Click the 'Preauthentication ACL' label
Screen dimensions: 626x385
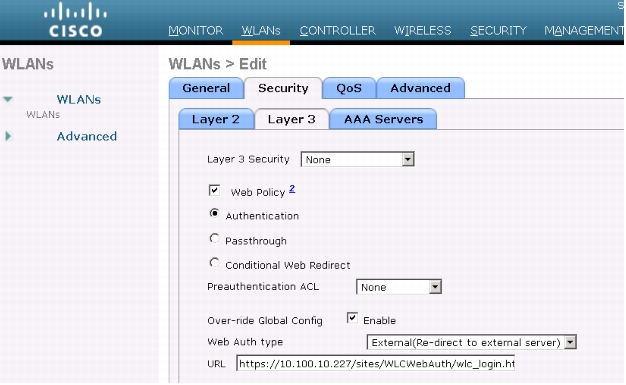263,286
